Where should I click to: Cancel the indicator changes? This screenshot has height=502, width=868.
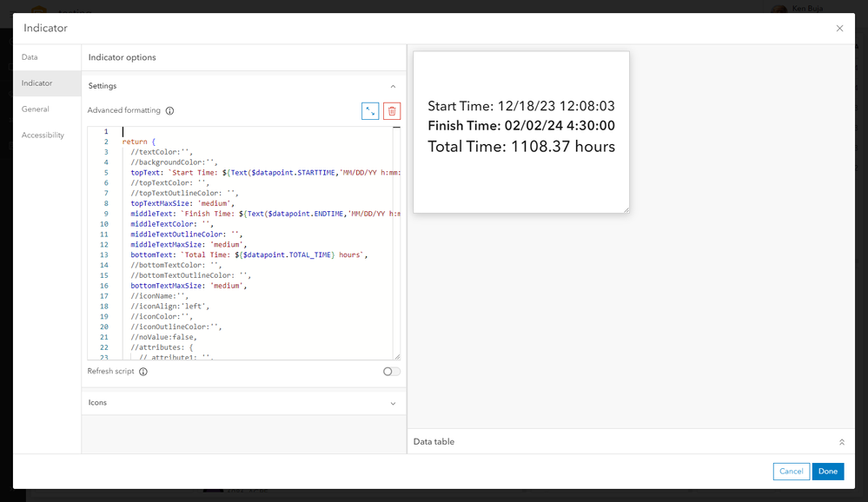791,471
